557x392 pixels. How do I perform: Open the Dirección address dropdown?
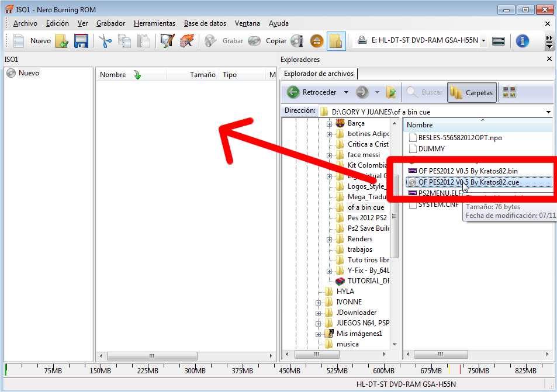pyautogui.click(x=548, y=112)
